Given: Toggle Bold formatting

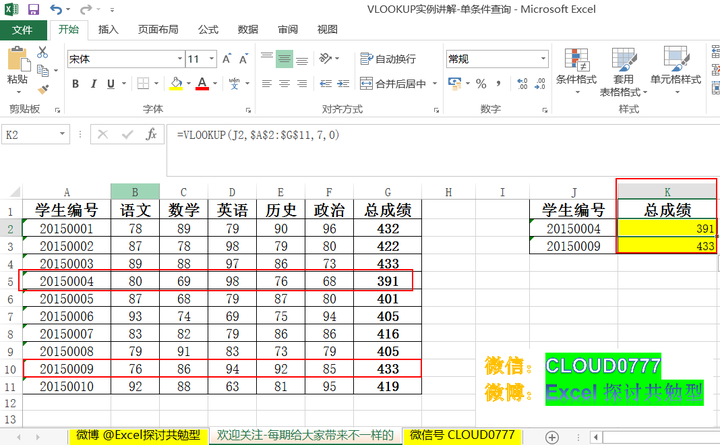Looking at the screenshot, I should (76, 84).
